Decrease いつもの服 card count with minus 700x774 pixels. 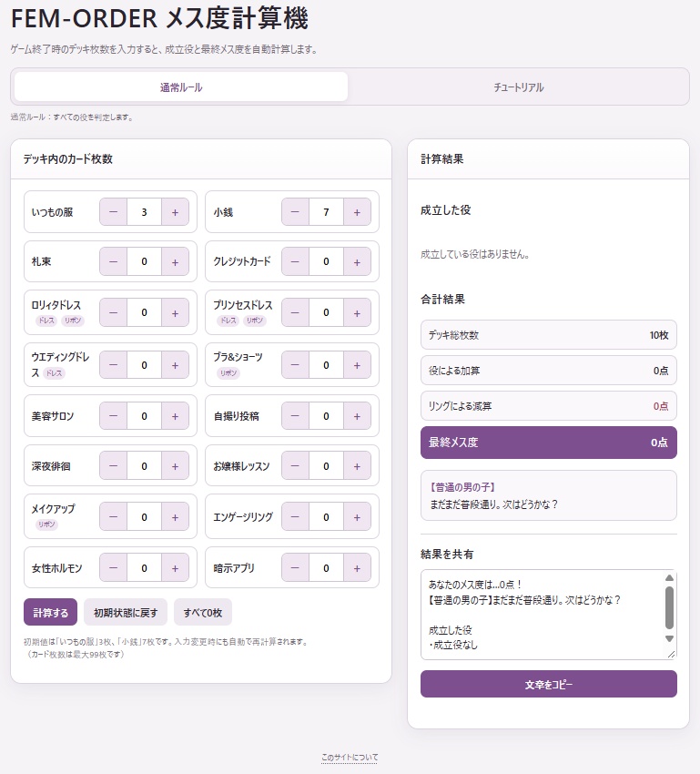point(114,212)
